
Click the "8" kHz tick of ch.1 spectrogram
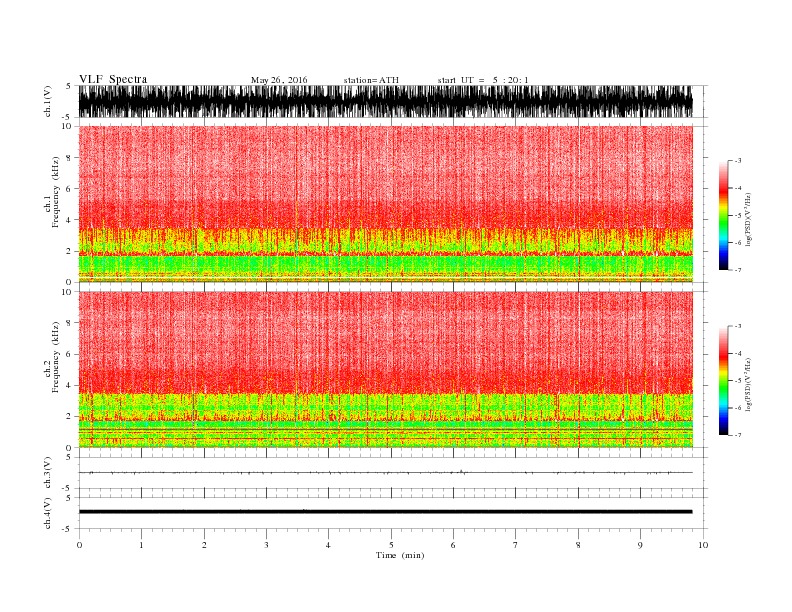[69, 158]
